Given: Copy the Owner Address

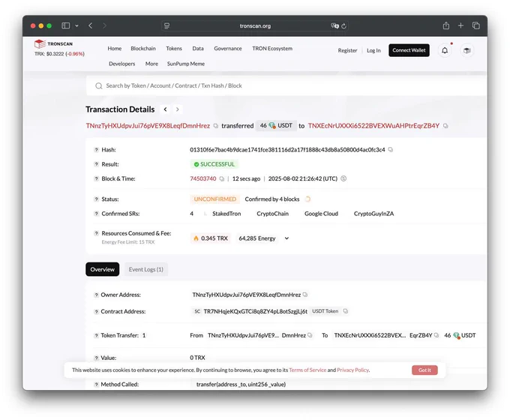Looking at the screenshot, I should point(305,295).
